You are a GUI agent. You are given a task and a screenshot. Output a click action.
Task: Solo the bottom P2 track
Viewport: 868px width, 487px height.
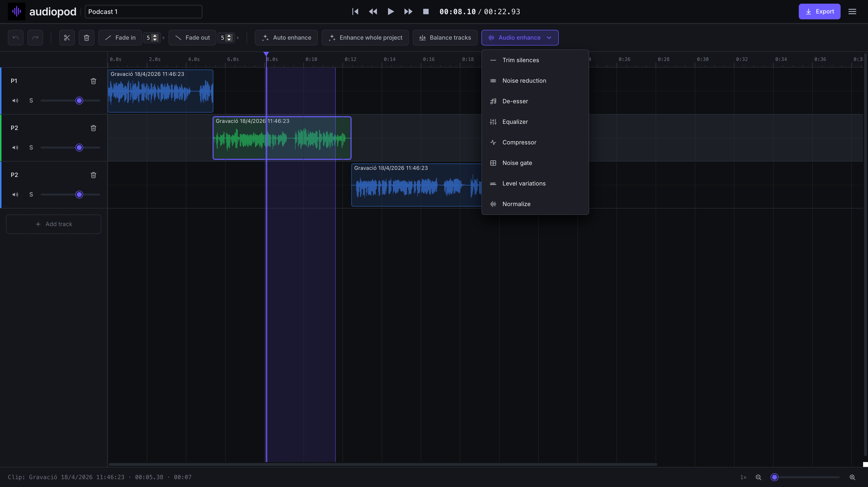31,195
